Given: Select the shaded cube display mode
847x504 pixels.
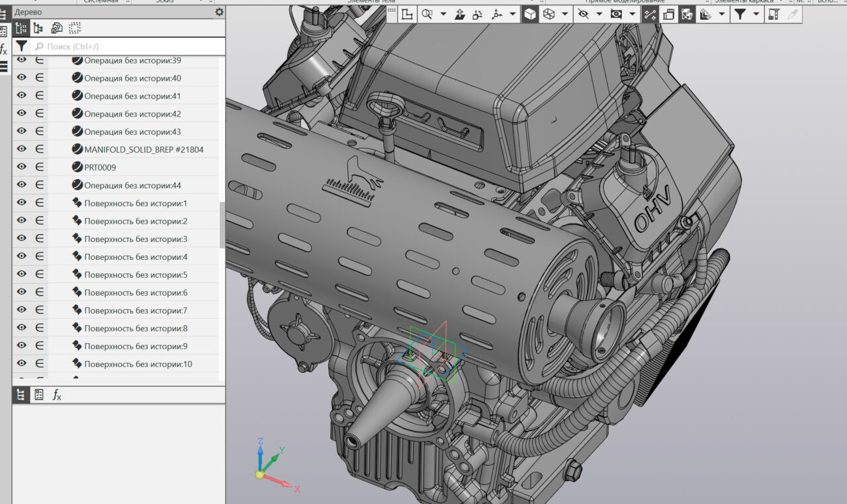Looking at the screenshot, I should tap(530, 14).
